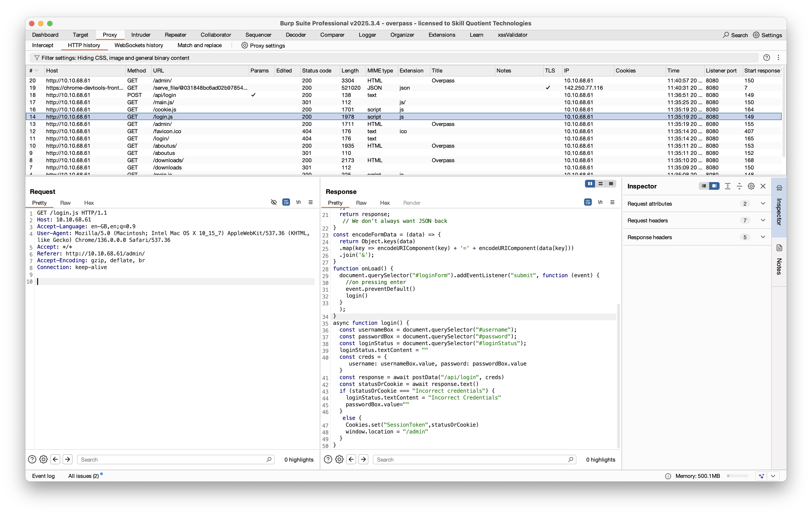Open the Proxy main tab
The height and width of the screenshot is (515, 812).
[110, 35]
